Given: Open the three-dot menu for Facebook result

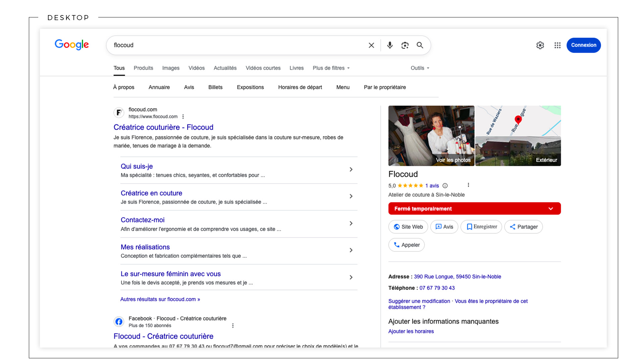Looking at the screenshot, I should coord(233,325).
